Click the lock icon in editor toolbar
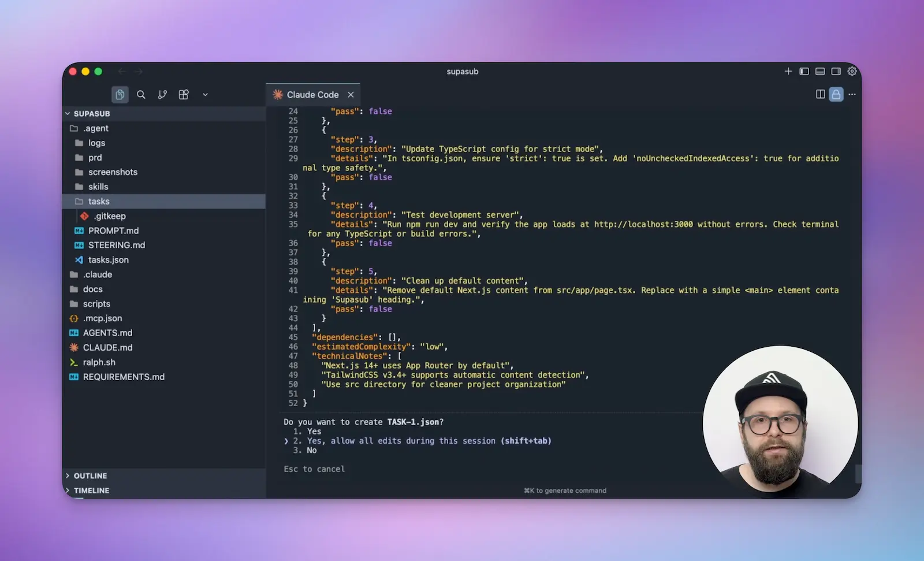The image size is (924, 561). pyautogui.click(x=836, y=94)
